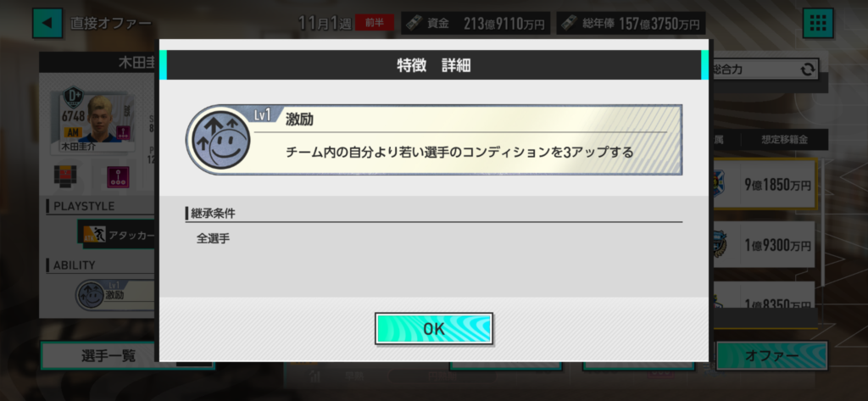This screenshot has width=868, height=401.
Task: Select the 木田圭介 player card thumbnail
Action: [92, 120]
